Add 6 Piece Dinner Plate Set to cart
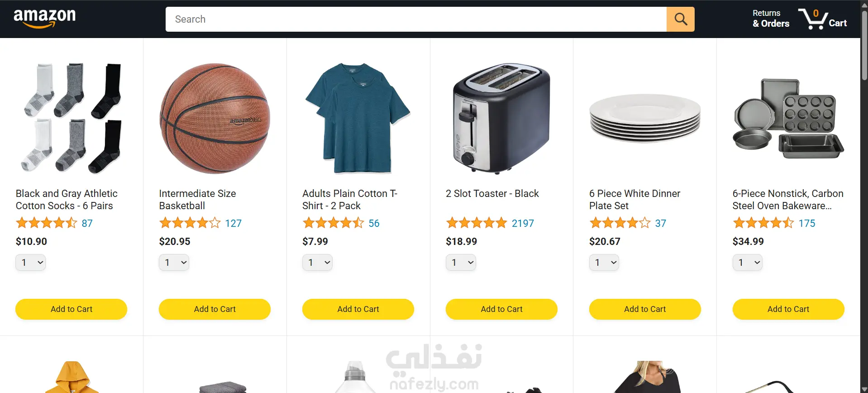Image resolution: width=868 pixels, height=393 pixels. tap(645, 309)
